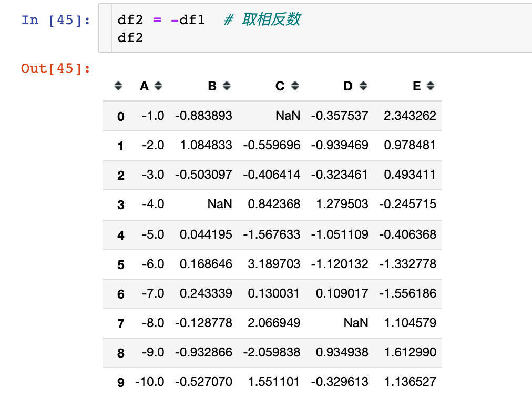This screenshot has width=532, height=408.
Task: Select value 2.066949
Action: tap(274, 322)
